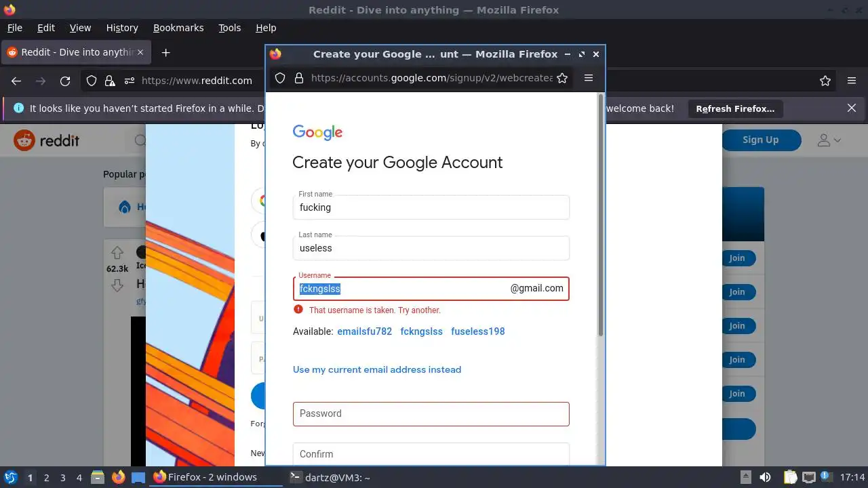The width and height of the screenshot is (868, 488).
Task: Click the Reddit Sign Up button
Action: (760, 140)
